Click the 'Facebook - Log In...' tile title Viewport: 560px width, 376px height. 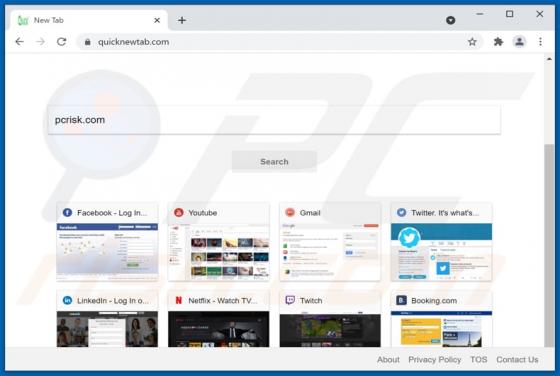(112, 213)
